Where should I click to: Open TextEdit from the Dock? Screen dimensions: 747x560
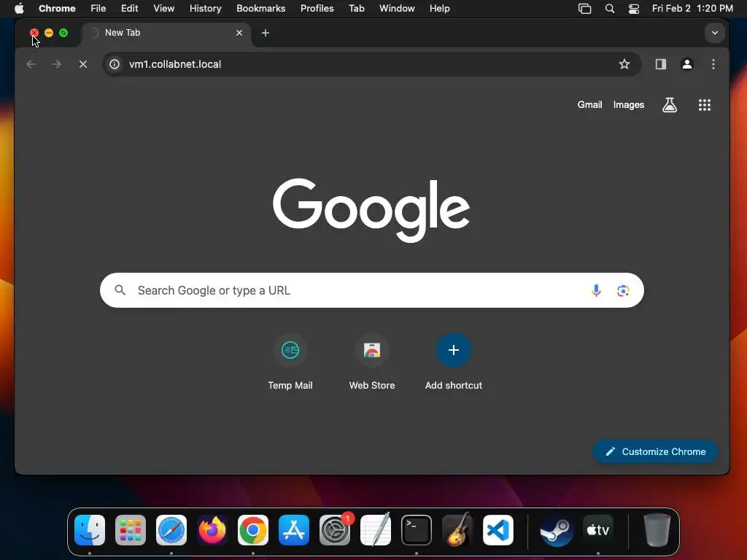tap(376, 530)
